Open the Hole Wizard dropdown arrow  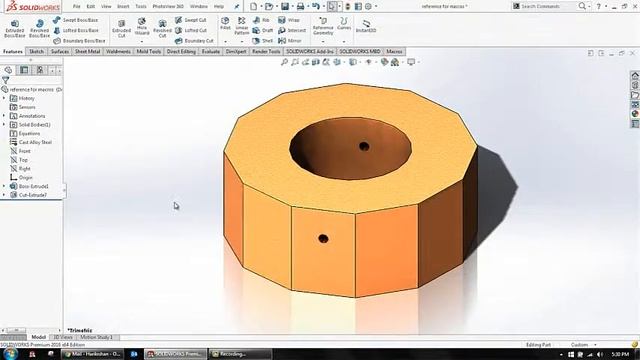tap(142, 42)
